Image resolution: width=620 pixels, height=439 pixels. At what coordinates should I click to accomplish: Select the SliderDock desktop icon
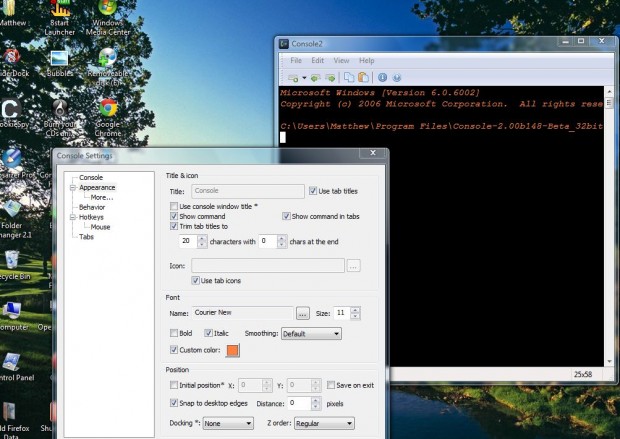[12, 64]
